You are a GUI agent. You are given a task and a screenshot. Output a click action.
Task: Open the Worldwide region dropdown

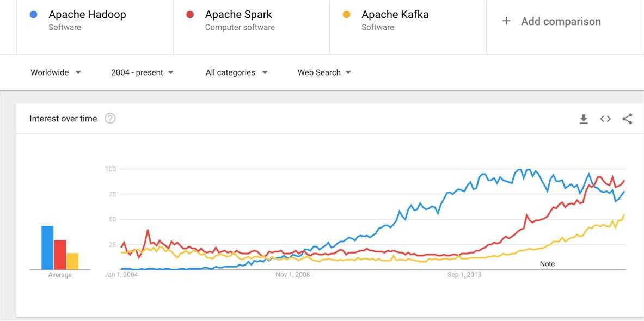point(56,73)
